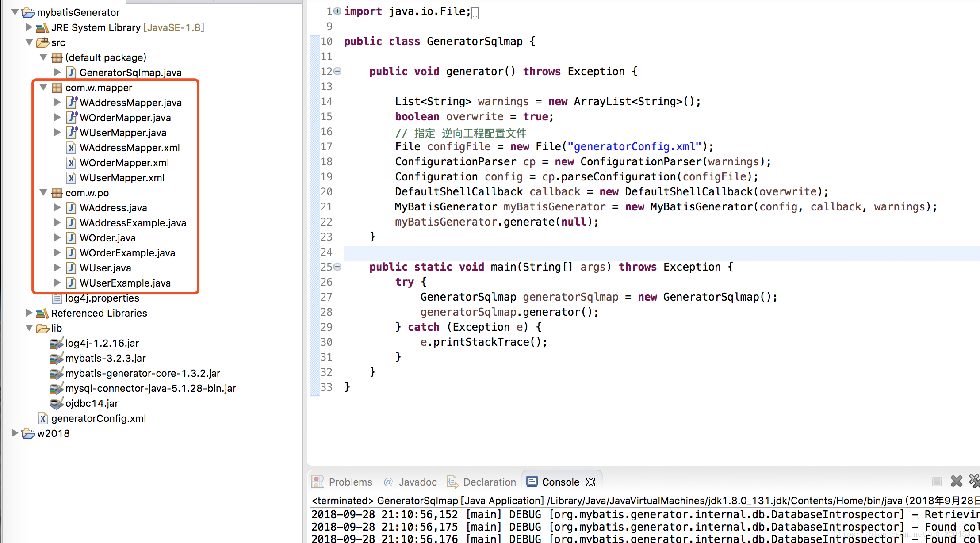Screen dimensions: 980x543
Task: Close the Console view tab
Action: pyautogui.click(x=591, y=482)
